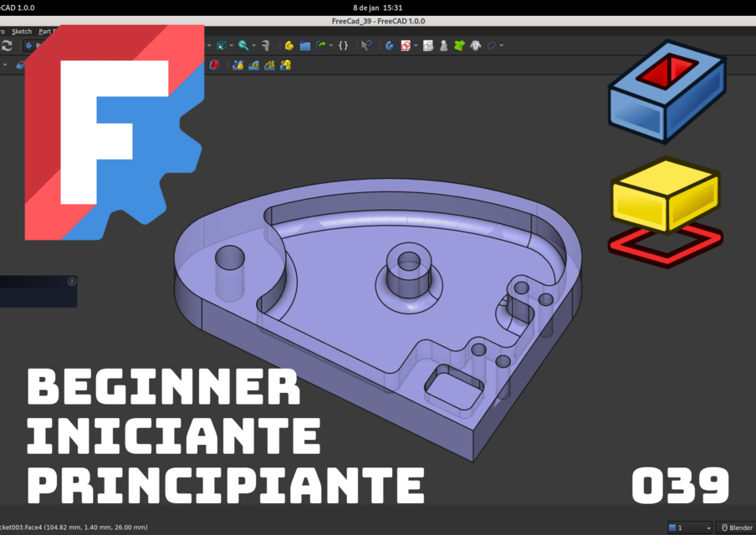Open the Part Design menu
Screen dimensions: 756x535
coord(49,31)
